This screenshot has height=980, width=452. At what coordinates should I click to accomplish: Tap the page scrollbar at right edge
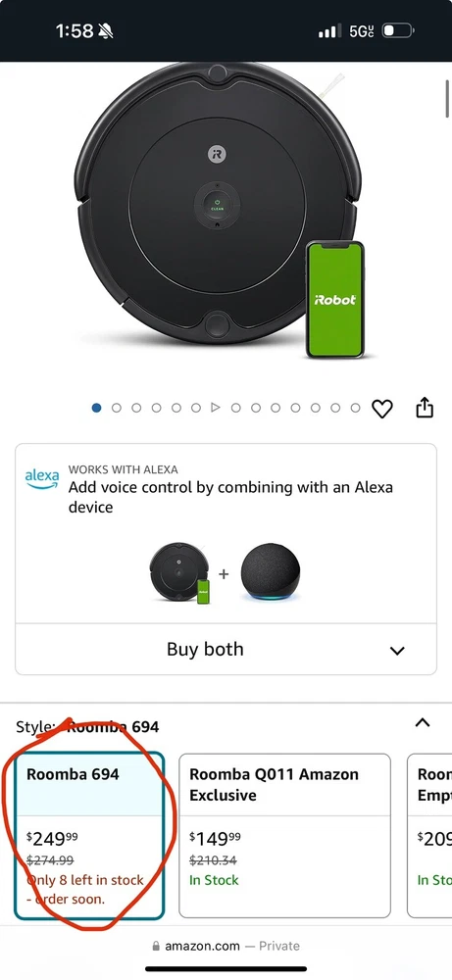click(448, 99)
